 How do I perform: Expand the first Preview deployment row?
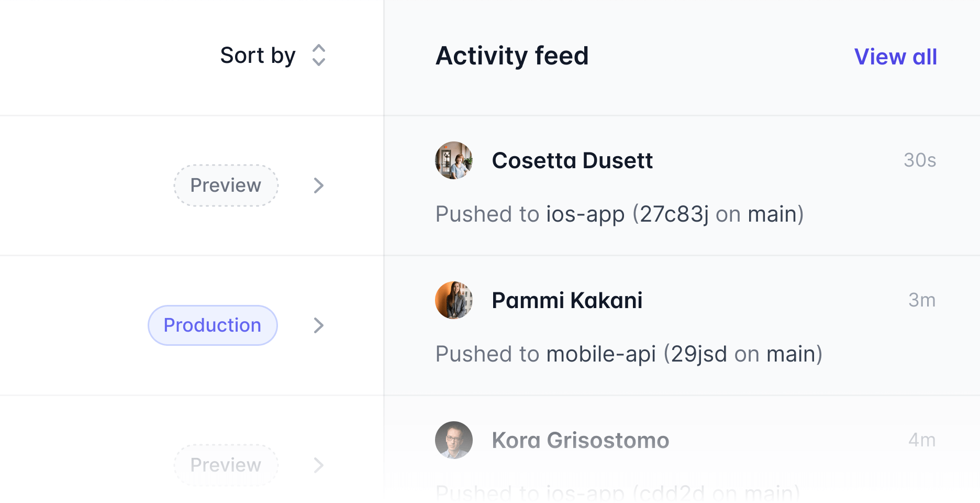[x=318, y=185]
